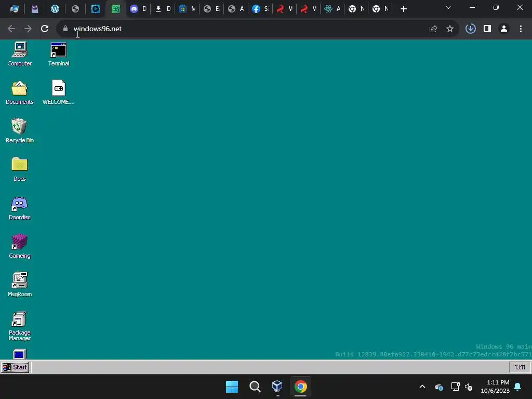Open the Terminal shortcut icon
Viewport: 532px width, 399px height.
click(58, 54)
